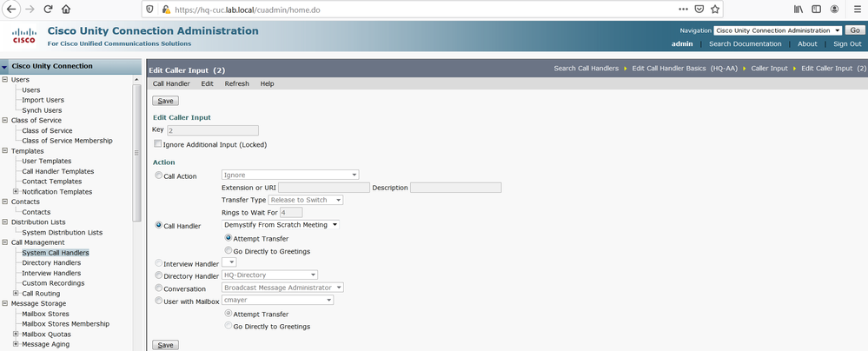The width and height of the screenshot is (868, 351).
Task: Click the Cisco logo
Action: (x=23, y=36)
